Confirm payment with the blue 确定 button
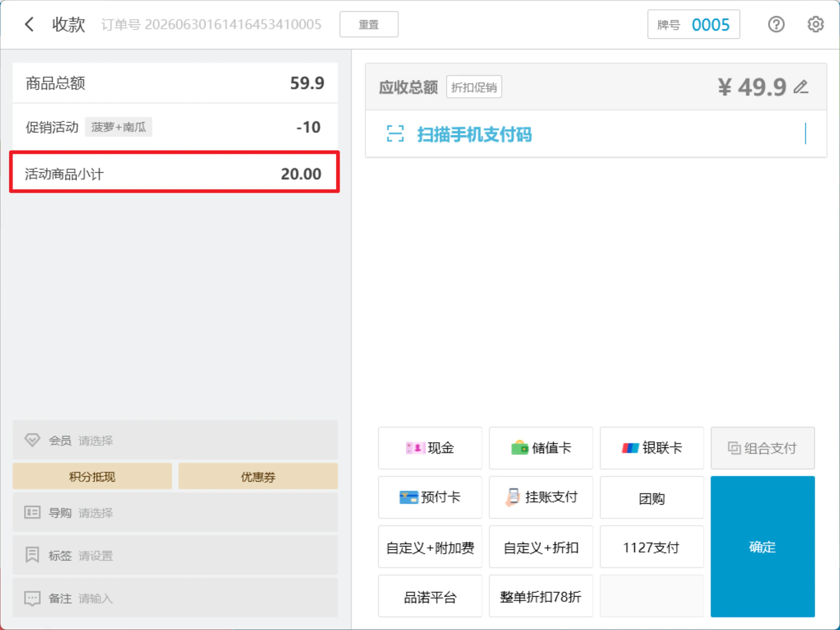This screenshot has width=840, height=630. (763, 546)
